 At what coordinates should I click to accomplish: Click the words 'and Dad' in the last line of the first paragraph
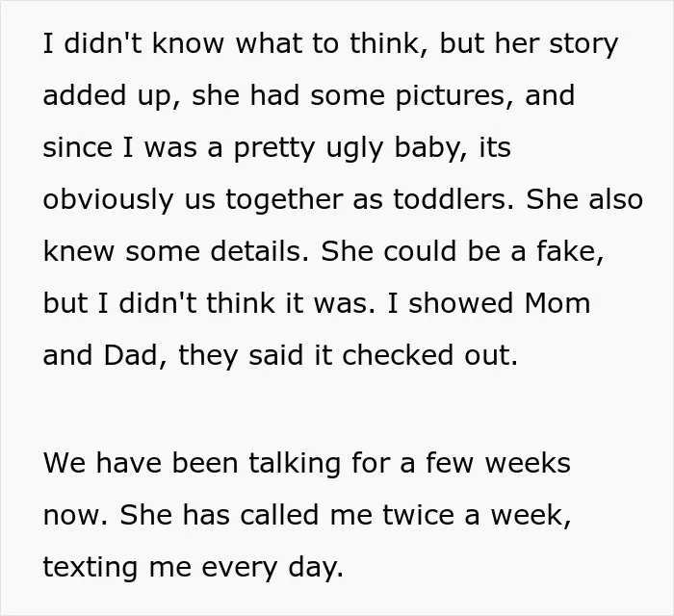(x=101, y=356)
